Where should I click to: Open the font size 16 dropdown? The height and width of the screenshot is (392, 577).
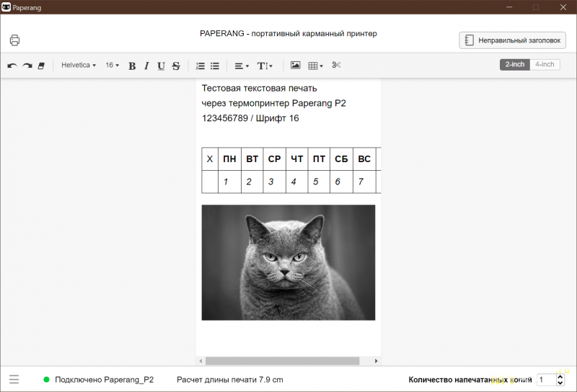pos(113,65)
